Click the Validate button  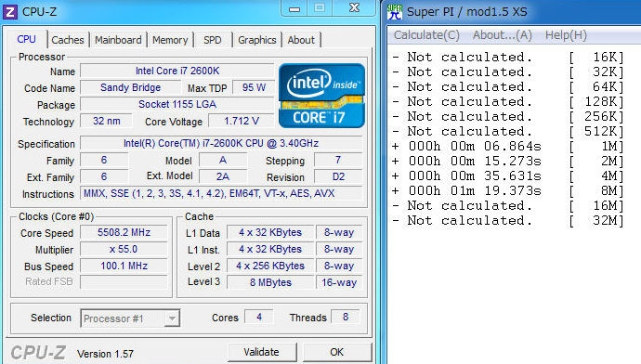point(262,352)
